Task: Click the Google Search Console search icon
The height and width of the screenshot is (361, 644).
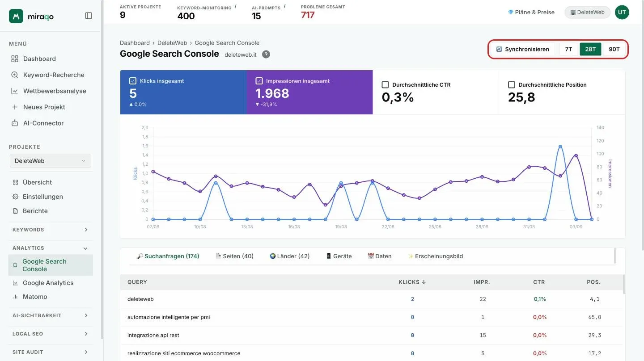Action: click(15, 265)
